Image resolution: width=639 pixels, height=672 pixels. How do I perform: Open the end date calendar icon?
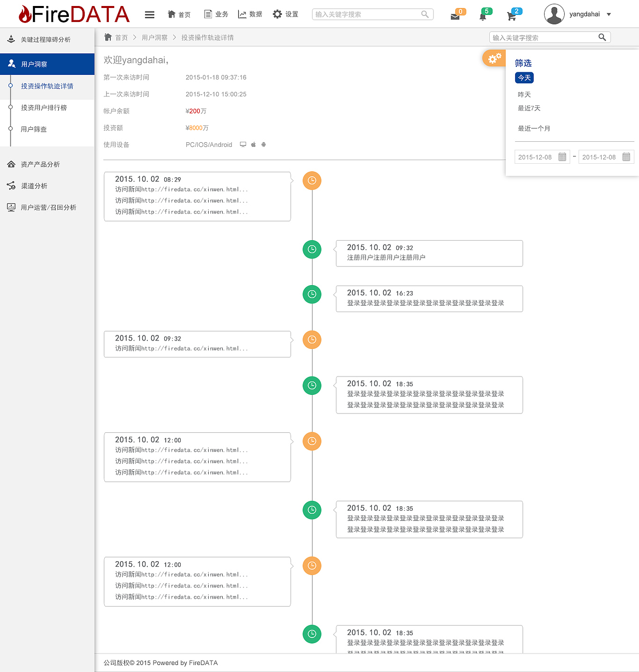(626, 157)
